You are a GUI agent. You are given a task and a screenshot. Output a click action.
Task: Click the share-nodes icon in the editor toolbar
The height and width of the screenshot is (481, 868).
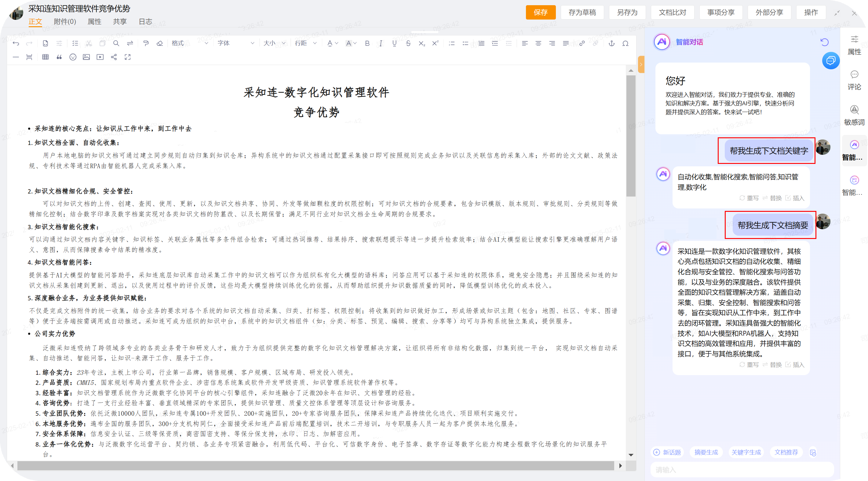click(114, 57)
